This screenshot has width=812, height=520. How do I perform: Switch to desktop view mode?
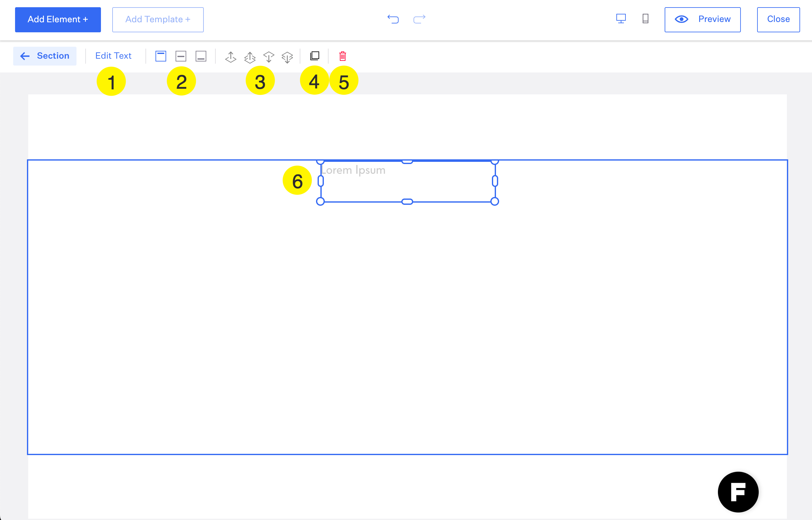(621, 19)
